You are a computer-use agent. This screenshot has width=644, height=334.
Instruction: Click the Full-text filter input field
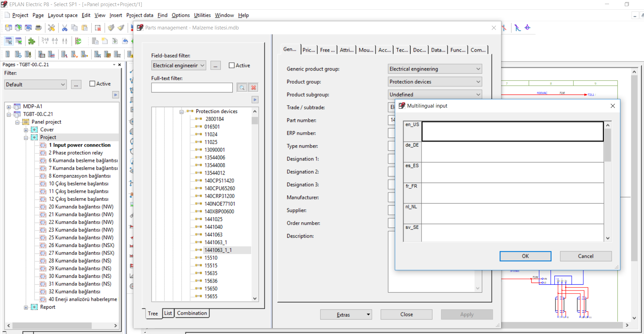(x=192, y=88)
